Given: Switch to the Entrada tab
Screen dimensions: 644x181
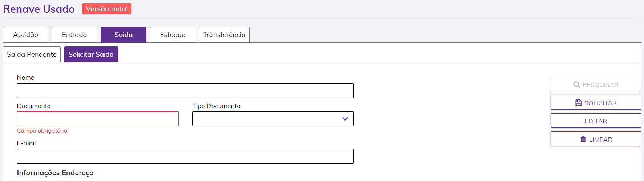Looking at the screenshot, I should pyautogui.click(x=74, y=35).
